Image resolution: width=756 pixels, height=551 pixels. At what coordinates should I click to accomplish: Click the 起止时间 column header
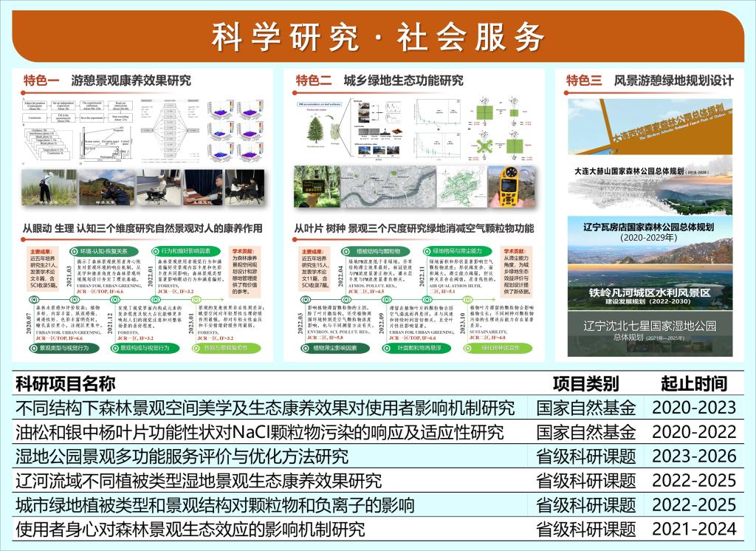tap(693, 383)
